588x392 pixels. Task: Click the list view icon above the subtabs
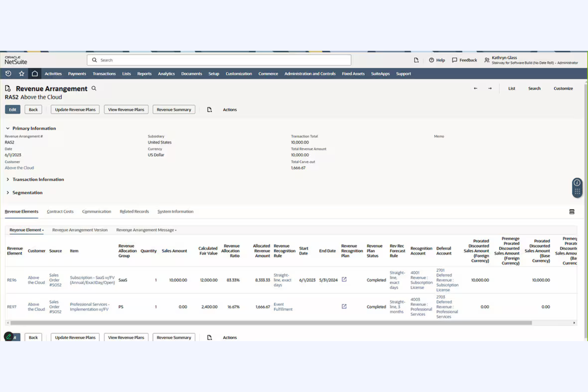pos(571,212)
